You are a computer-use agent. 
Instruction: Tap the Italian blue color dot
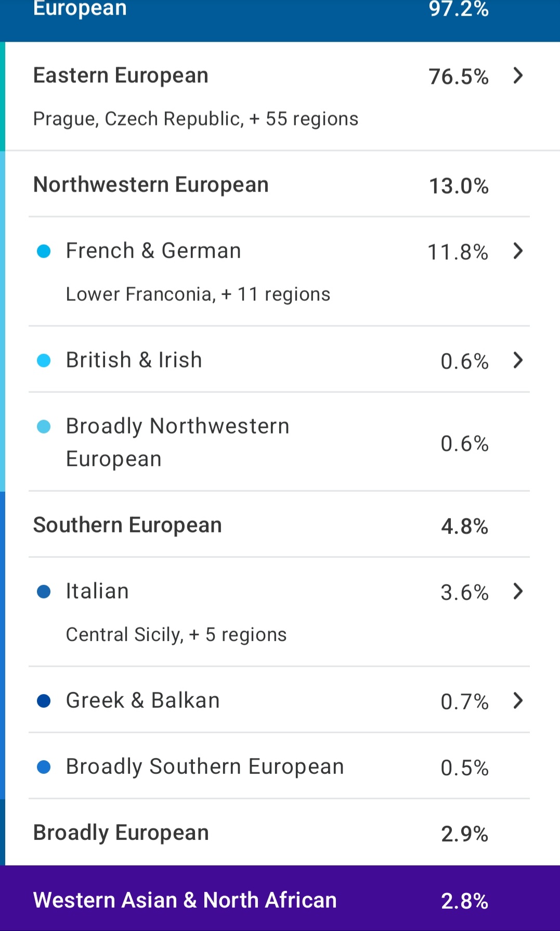44,591
